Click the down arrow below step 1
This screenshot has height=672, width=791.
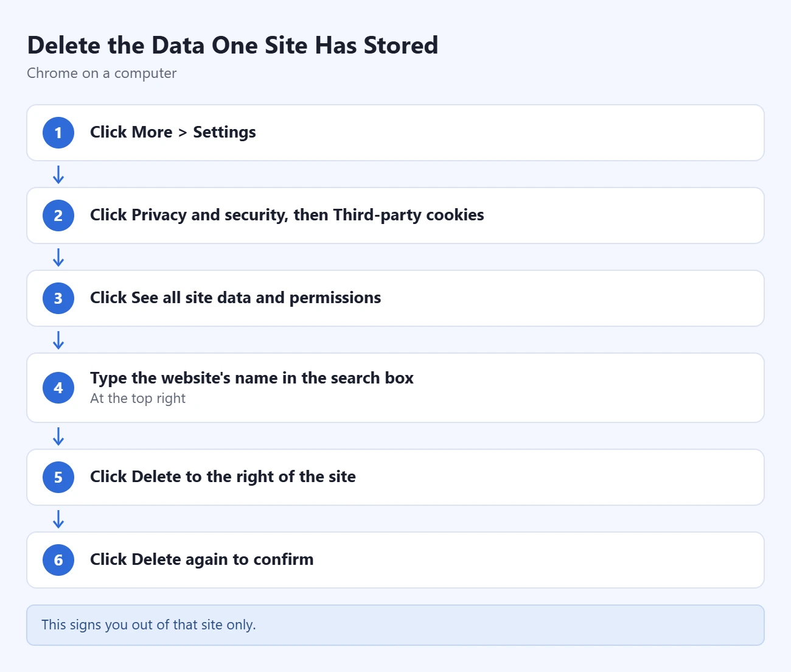tap(58, 175)
